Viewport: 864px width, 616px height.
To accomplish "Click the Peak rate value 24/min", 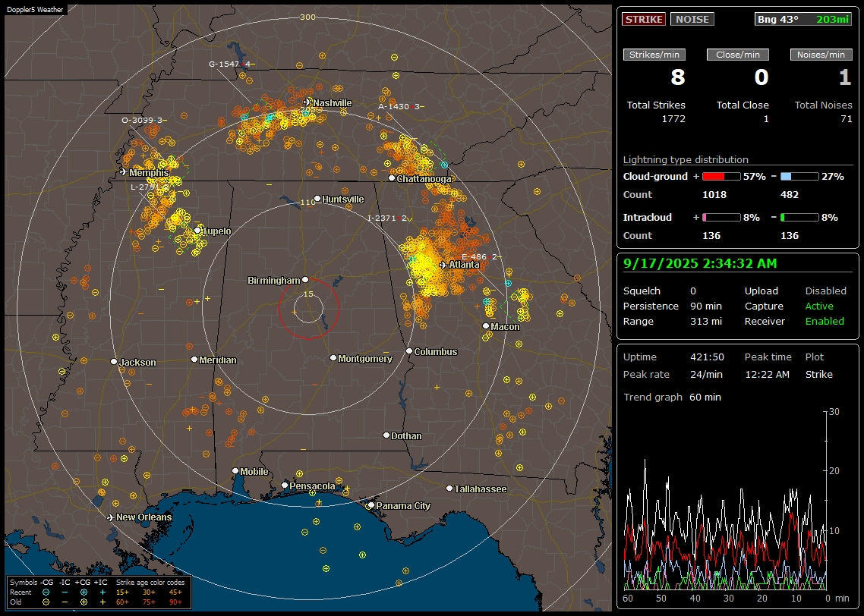I will [707, 374].
